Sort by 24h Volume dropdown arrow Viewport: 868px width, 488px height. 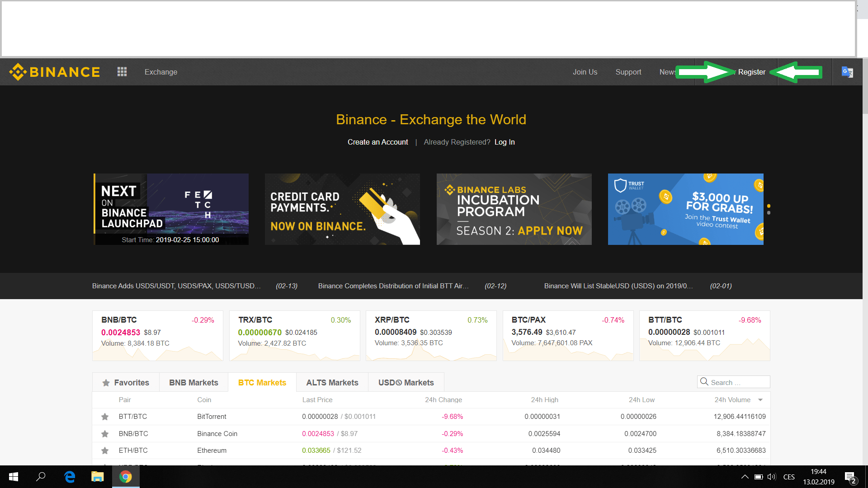(x=760, y=400)
